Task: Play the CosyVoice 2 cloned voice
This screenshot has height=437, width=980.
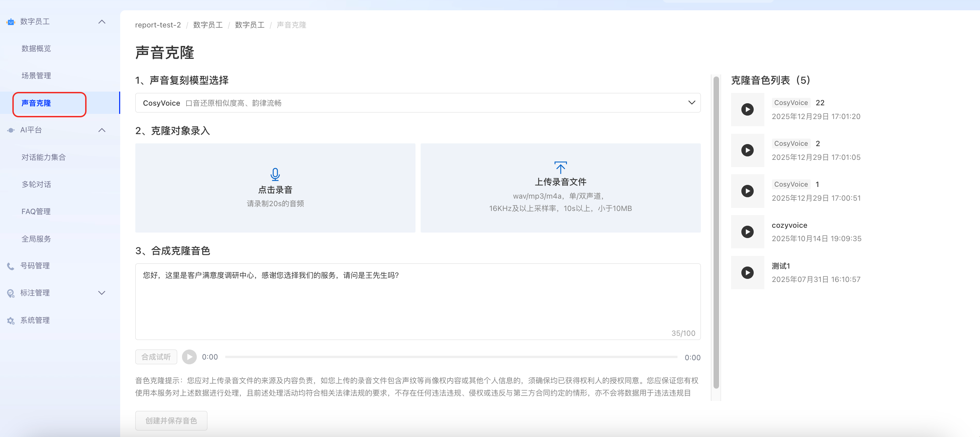Action: [x=747, y=150]
